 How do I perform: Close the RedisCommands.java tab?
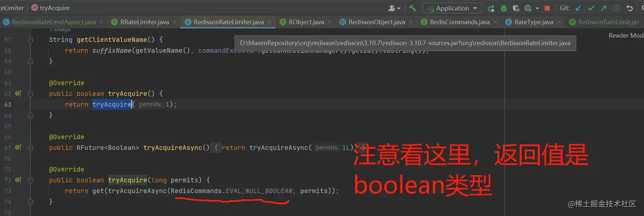tap(494, 22)
